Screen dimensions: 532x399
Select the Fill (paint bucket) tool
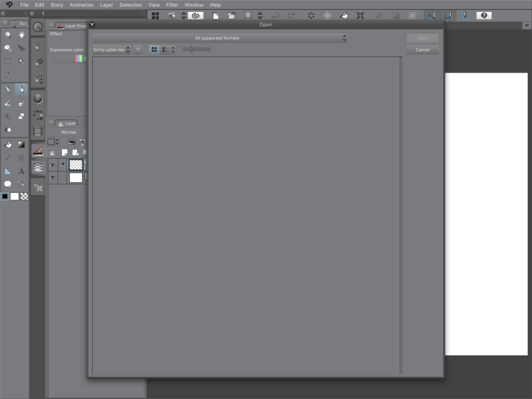click(7, 144)
